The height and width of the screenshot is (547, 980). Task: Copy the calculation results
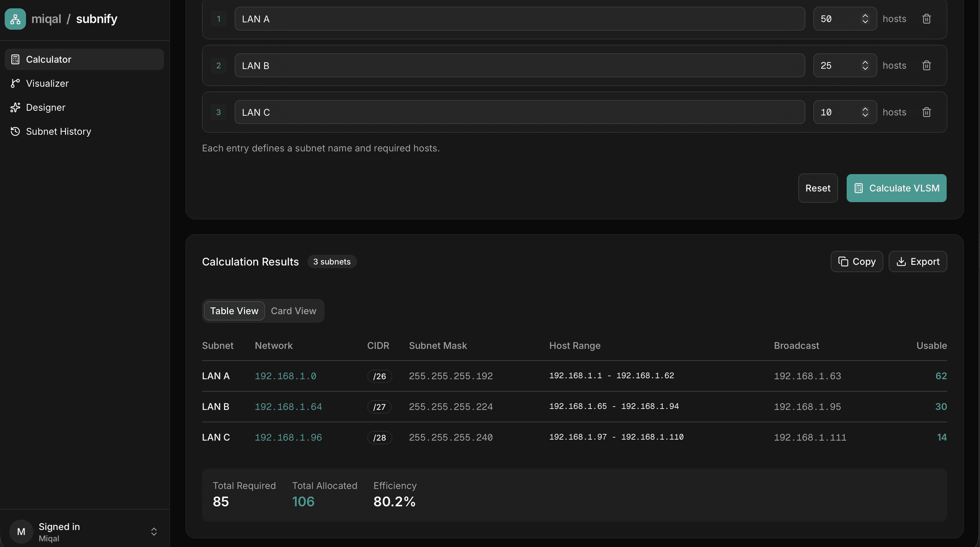click(x=856, y=261)
